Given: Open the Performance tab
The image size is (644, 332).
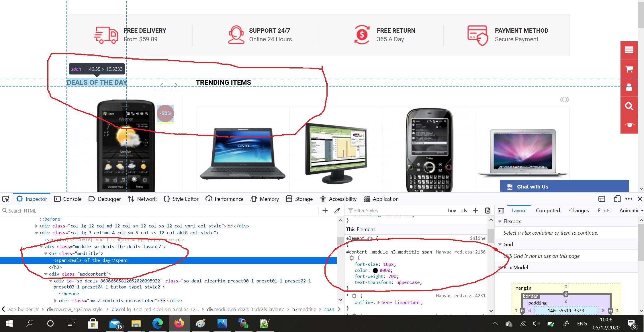Looking at the screenshot, I should click(224, 199).
